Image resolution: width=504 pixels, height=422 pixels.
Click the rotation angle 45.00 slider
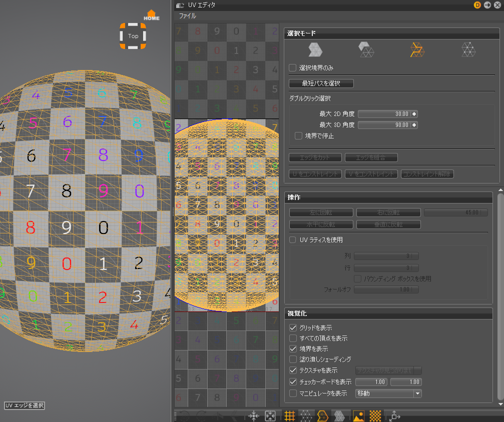click(455, 212)
